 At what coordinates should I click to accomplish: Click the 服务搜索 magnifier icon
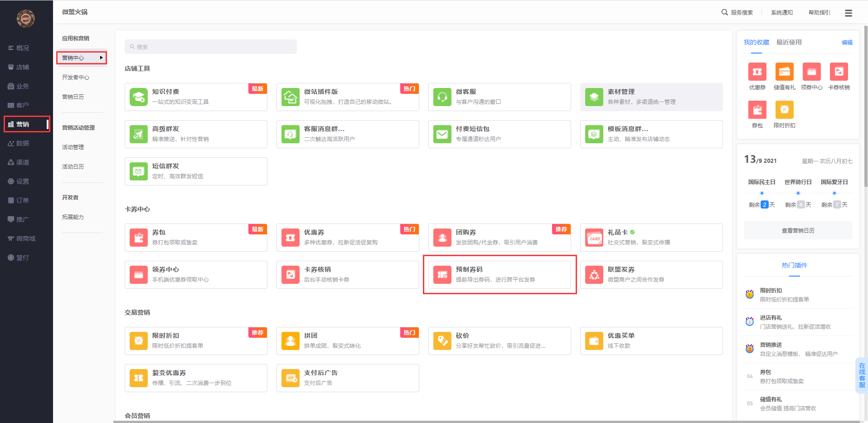(x=724, y=12)
